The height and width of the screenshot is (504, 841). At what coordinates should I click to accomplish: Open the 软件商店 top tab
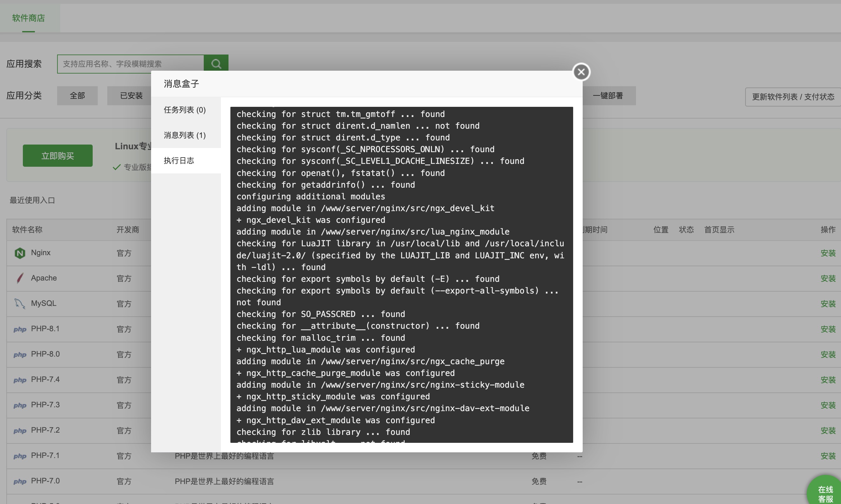coord(29,18)
